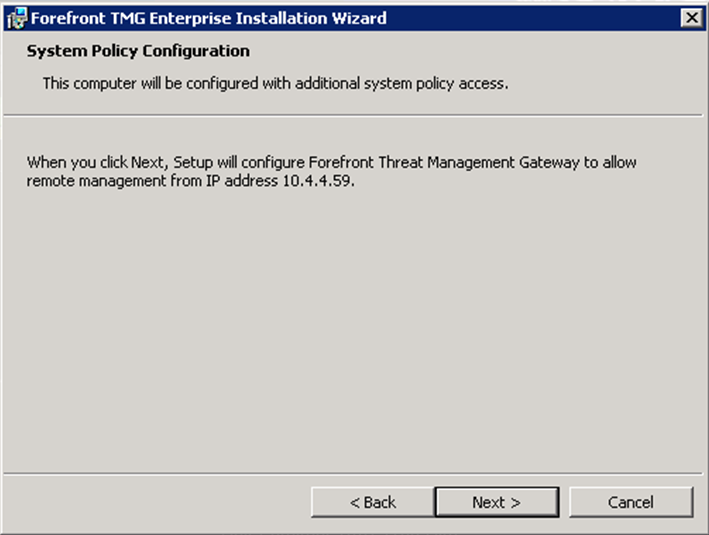Close the Installation Wizard window
This screenshot has width=709, height=535.
coord(690,18)
